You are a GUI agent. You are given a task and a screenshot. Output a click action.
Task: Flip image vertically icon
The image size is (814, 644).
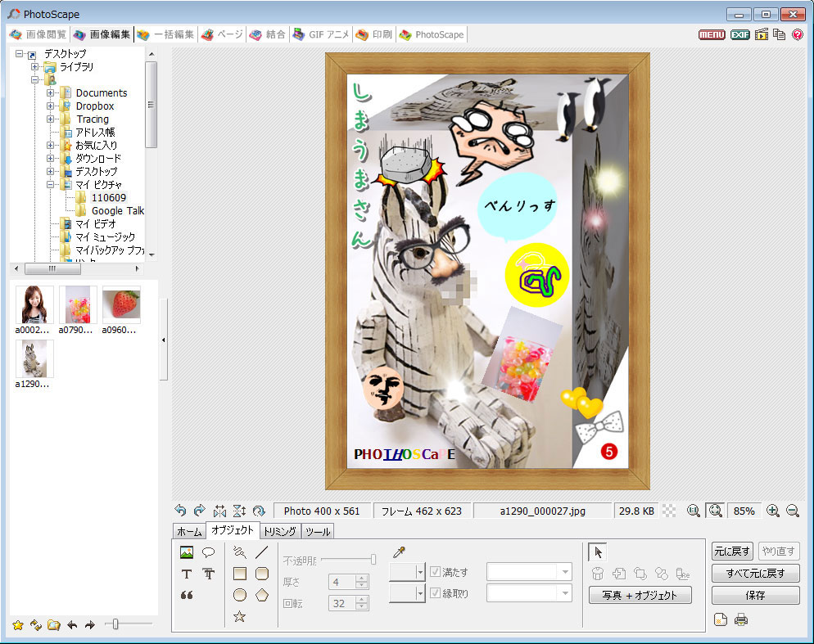pos(239,511)
